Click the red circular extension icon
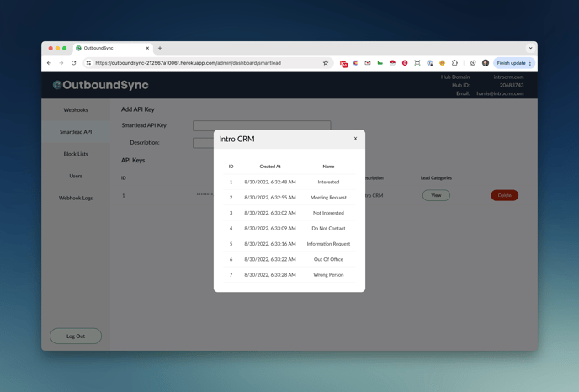The height and width of the screenshot is (392, 579). [405, 63]
